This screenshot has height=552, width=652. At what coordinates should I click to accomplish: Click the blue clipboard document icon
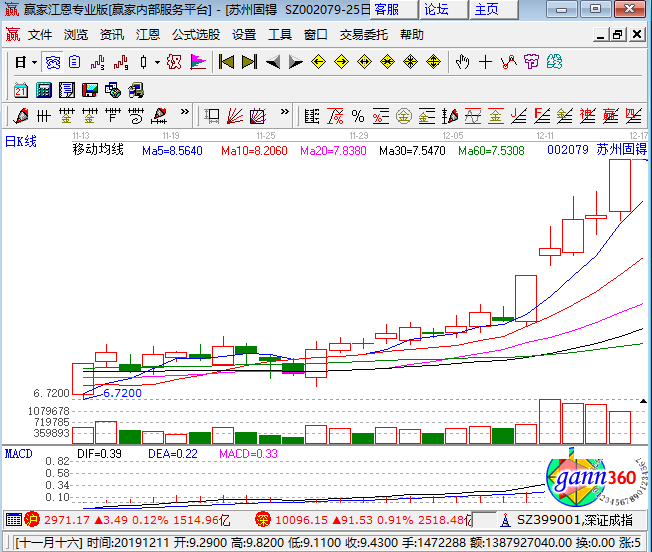click(x=75, y=62)
